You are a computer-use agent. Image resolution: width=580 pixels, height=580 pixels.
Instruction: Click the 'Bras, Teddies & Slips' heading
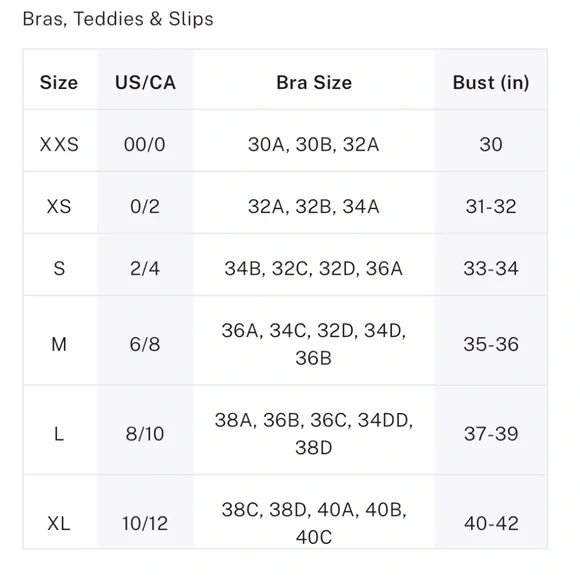pos(118,19)
